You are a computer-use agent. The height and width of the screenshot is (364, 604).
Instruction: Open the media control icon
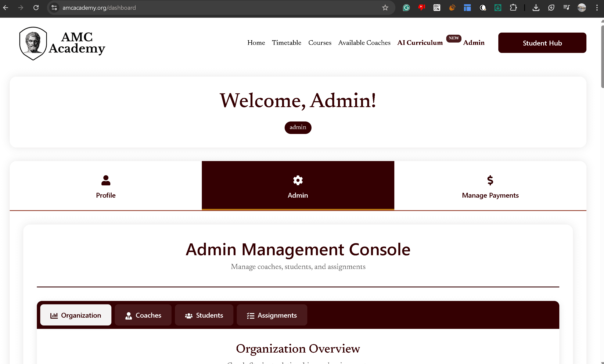[x=566, y=8]
